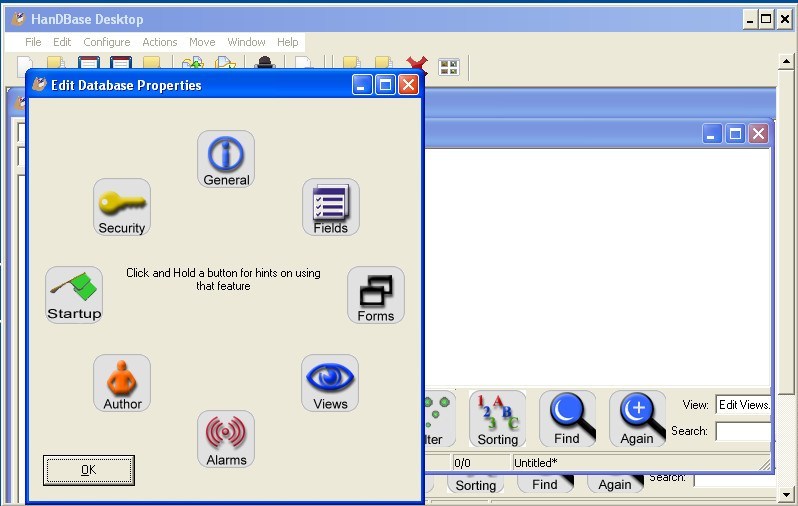Click the main window scrollbar up arrow

tap(786, 61)
